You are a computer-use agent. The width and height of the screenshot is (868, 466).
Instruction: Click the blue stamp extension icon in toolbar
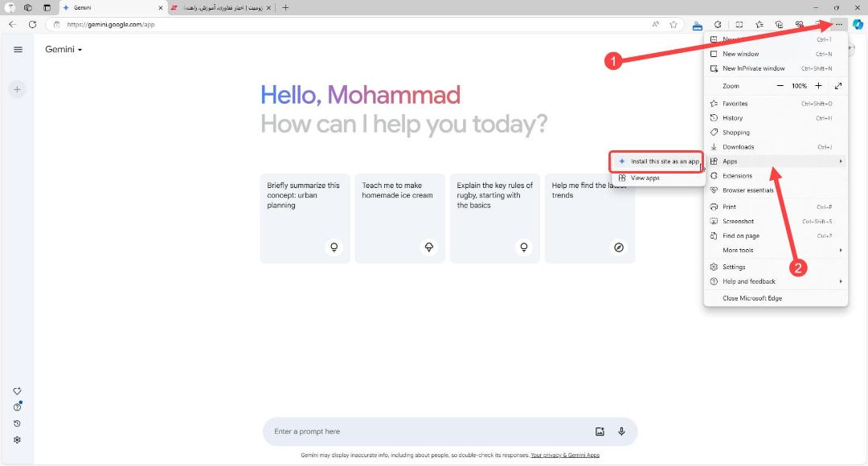[x=698, y=25]
